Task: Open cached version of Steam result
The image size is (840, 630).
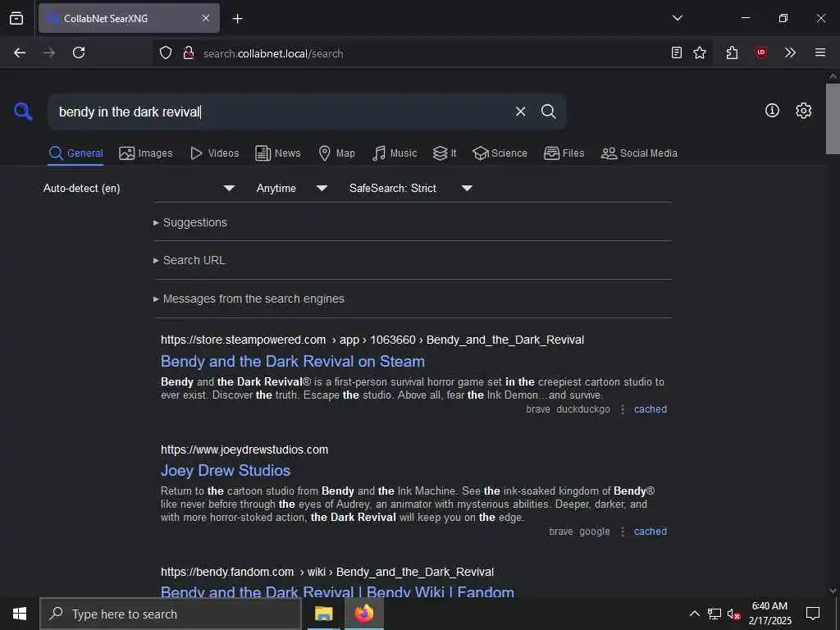Action: 651,409
